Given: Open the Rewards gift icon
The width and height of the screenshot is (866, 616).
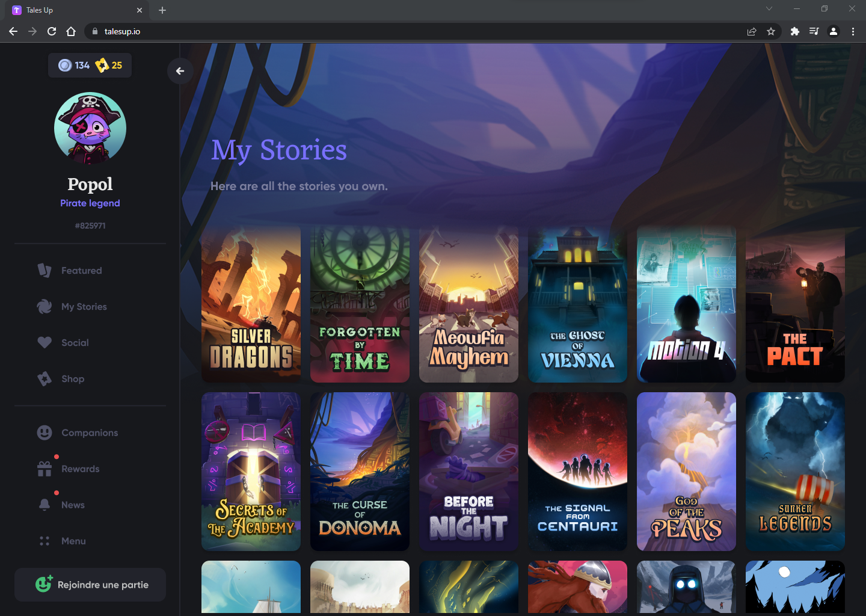Looking at the screenshot, I should click(x=45, y=469).
